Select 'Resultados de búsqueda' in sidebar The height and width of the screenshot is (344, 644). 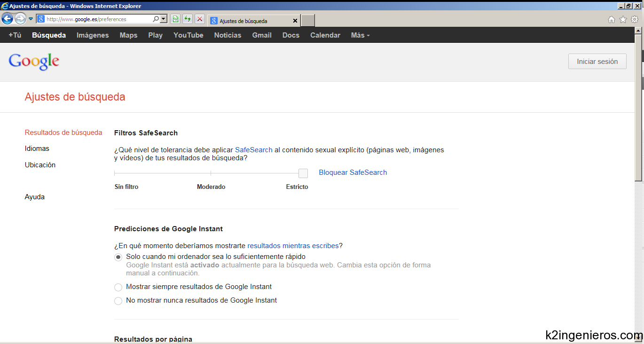pos(63,133)
